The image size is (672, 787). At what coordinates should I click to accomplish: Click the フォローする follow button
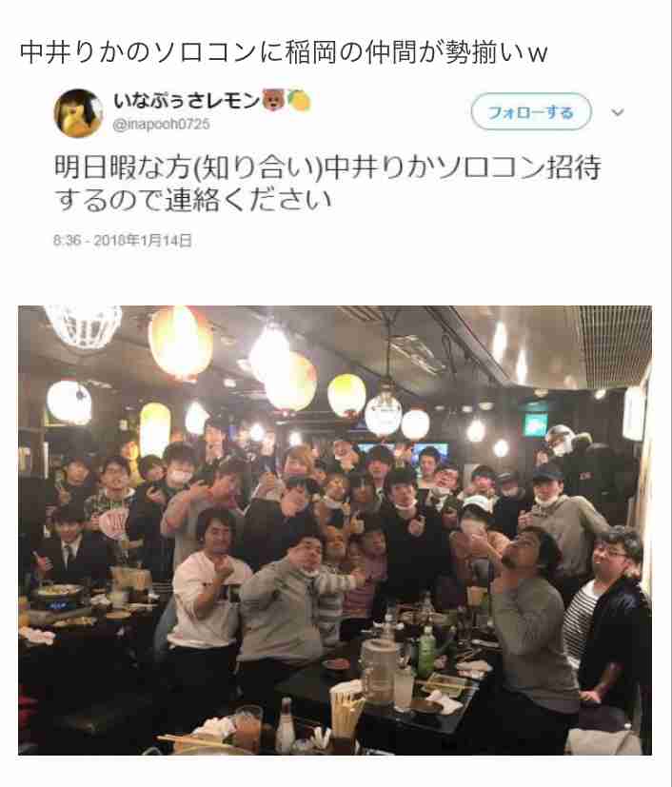[x=531, y=112]
